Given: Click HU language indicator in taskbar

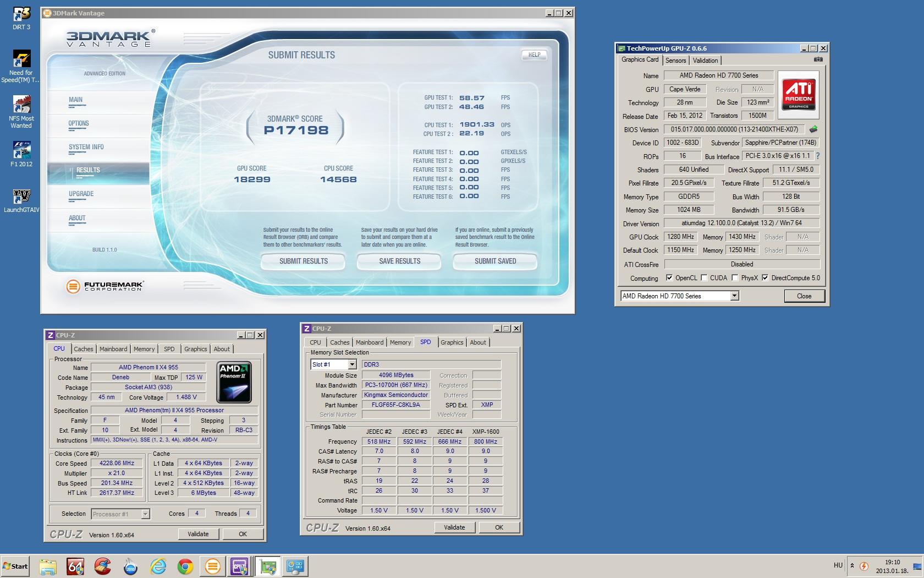Looking at the screenshot, I should [x=838, y=565].
